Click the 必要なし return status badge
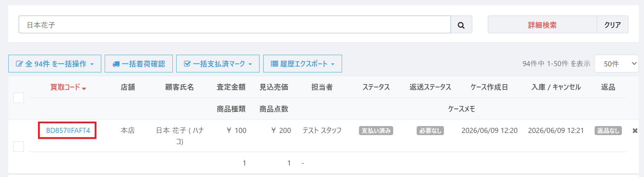 (430, 131)
